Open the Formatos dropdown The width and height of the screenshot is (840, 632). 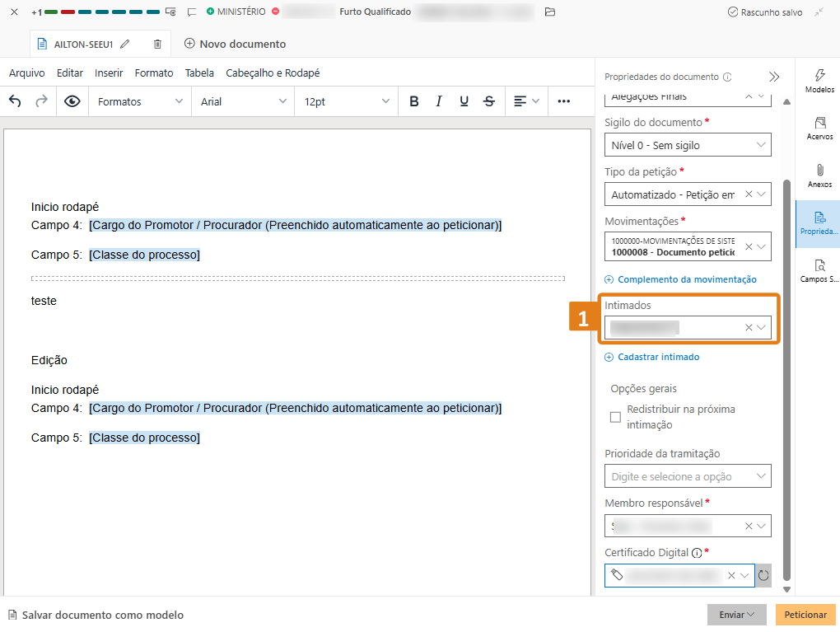[x=140, y=101]
